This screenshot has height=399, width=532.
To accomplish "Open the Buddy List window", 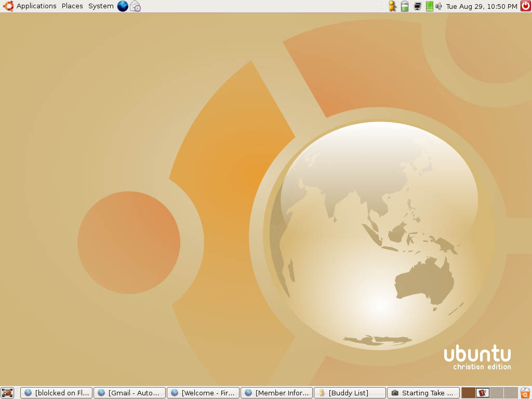I will point(350,393).
